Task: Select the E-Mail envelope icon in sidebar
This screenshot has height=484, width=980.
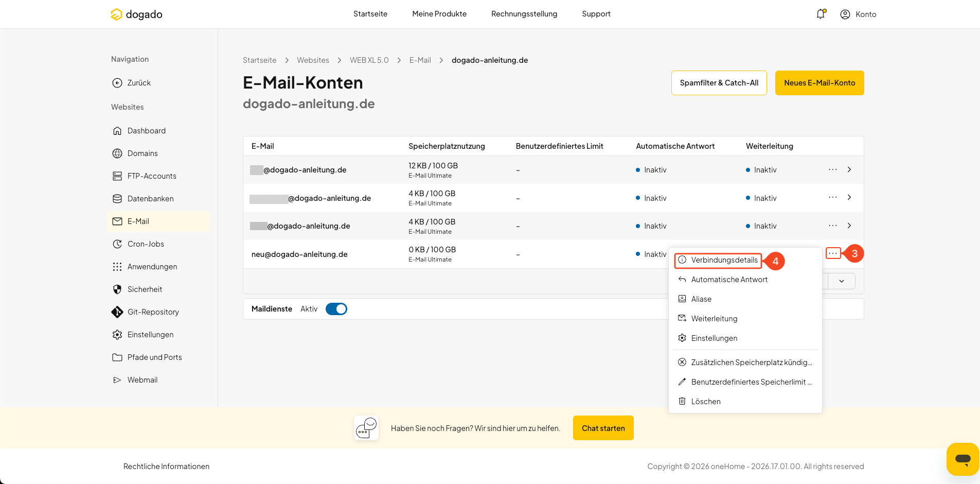Action: (117, 221)
